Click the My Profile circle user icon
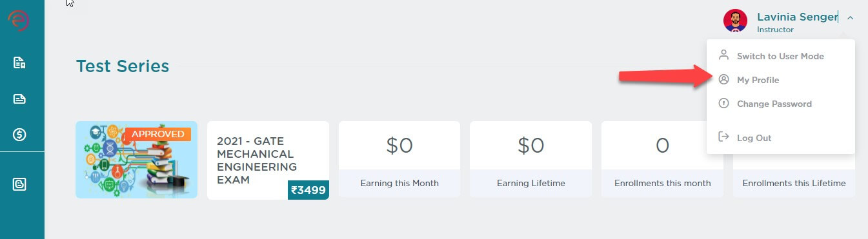868x239 pixels. point(723,80)
